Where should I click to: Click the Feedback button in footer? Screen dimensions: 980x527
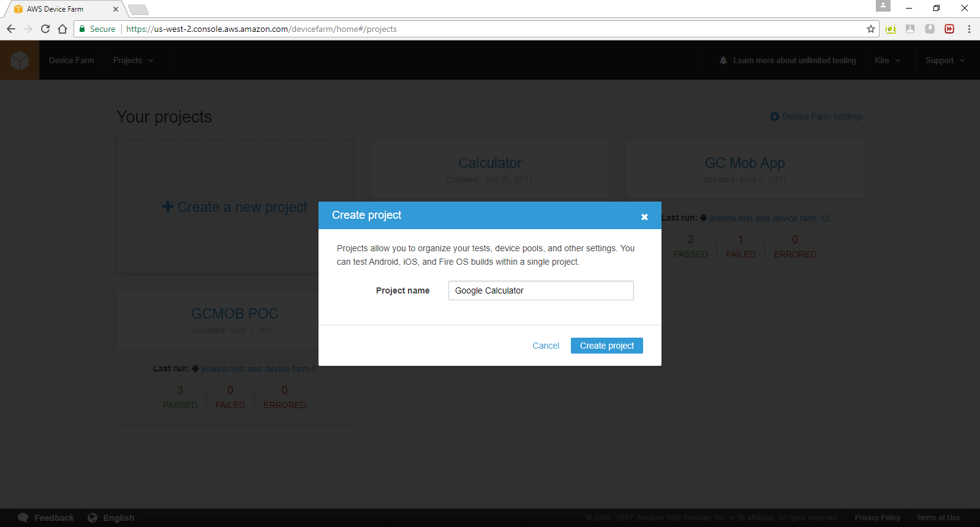tap(54, 518)
